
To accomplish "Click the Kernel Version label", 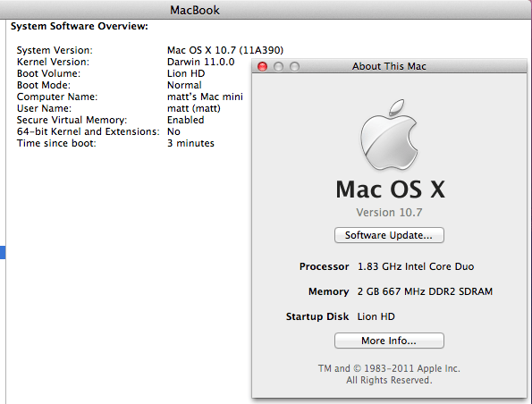I will (x=53, y=62).
